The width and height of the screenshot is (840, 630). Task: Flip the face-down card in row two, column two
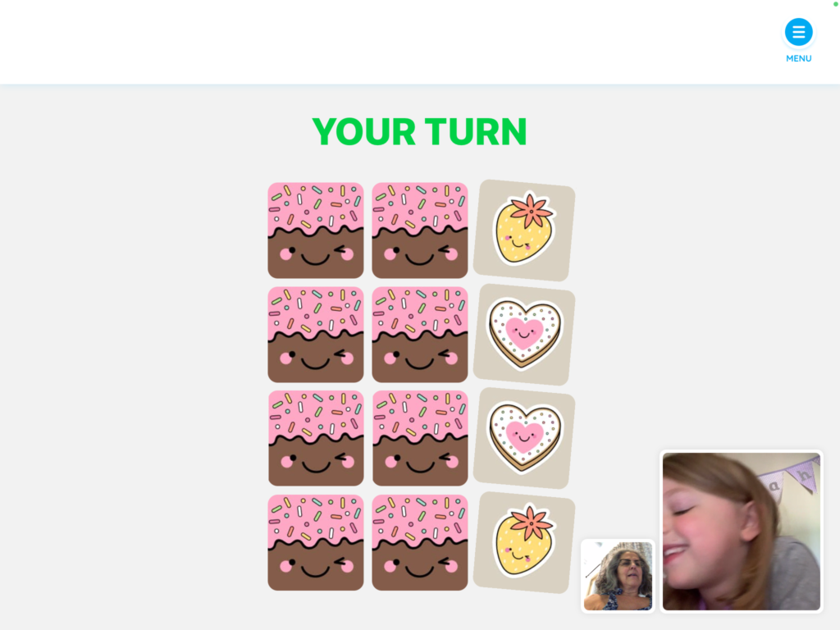click(419, 335)
